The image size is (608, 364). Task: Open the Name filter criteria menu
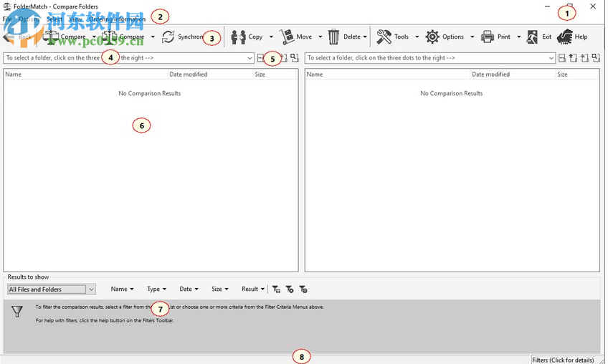point(122,289)
